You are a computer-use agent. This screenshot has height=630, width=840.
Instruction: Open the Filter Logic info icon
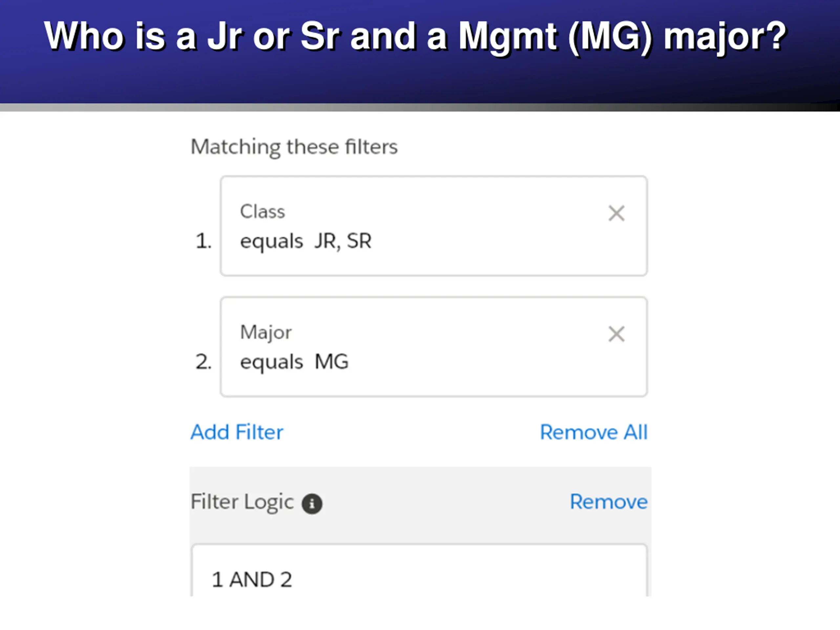tap(312, 504)
